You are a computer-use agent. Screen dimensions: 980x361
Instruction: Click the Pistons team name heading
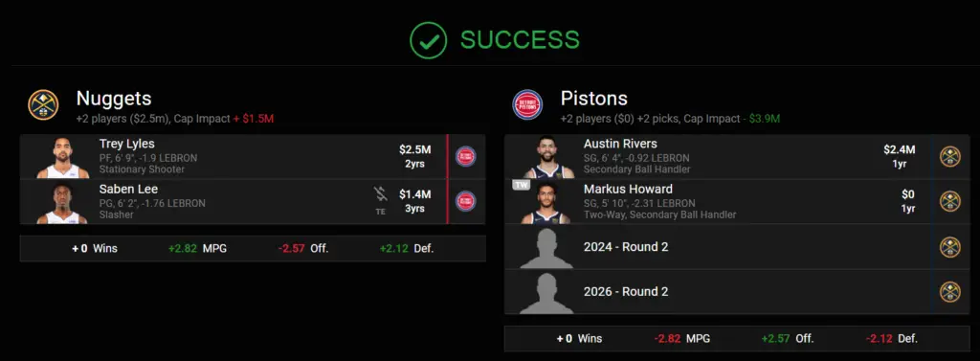click(594, 99)
